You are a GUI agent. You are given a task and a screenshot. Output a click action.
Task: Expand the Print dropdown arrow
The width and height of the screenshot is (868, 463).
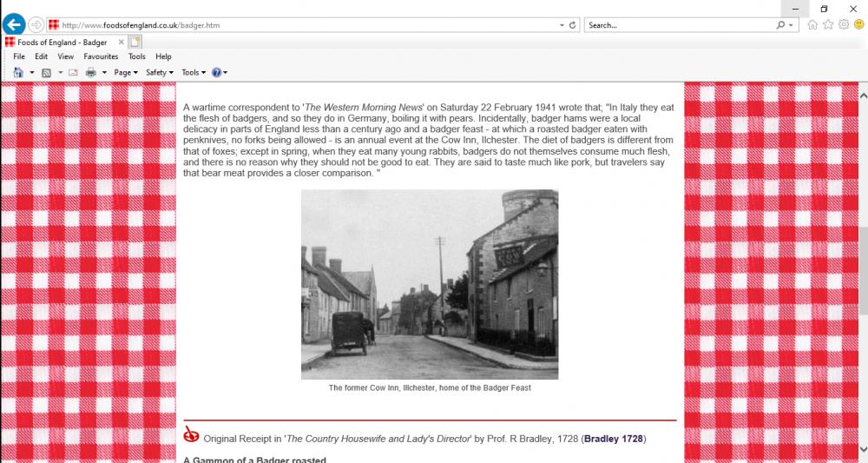click(x=104, y=73)
